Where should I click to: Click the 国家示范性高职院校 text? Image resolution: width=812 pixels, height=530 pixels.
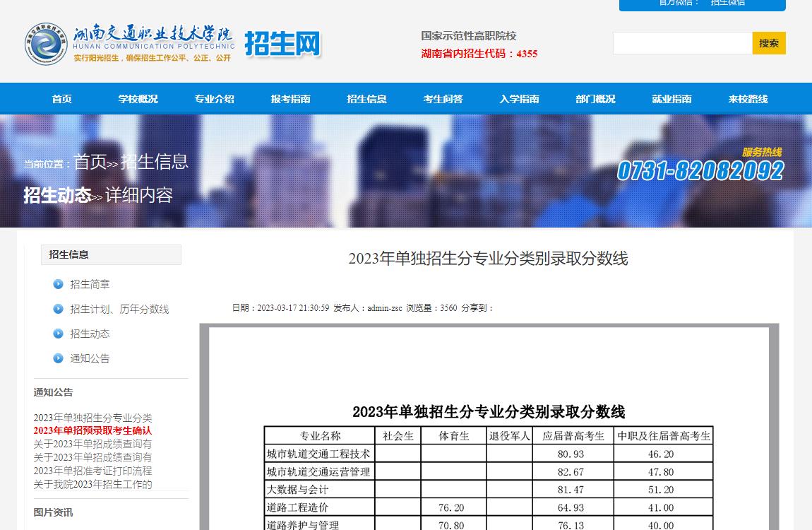click(x=469, y=36)
